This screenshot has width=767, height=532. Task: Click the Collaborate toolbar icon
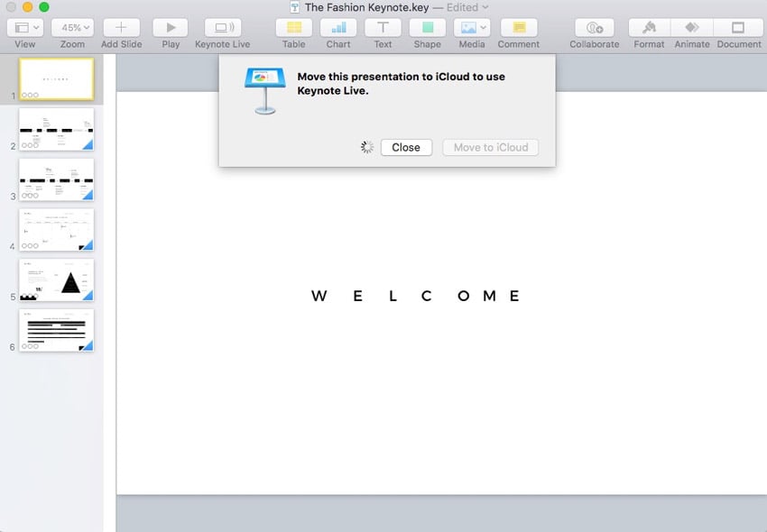[594, 28]
